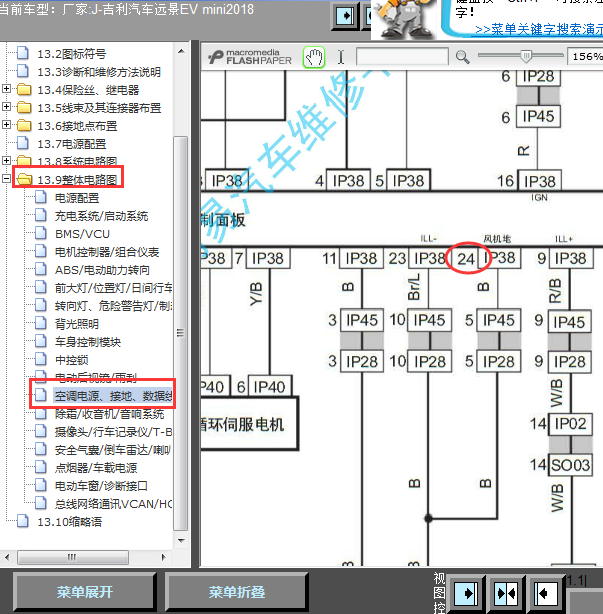The image size is (603, 614).
Task: Click the page icon beside 13.3诊断和维修方法说明
Action: [x=23, y=71]
